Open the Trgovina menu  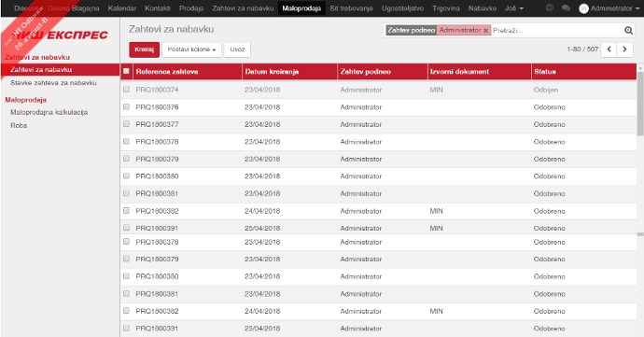click(x=446, y=8)
